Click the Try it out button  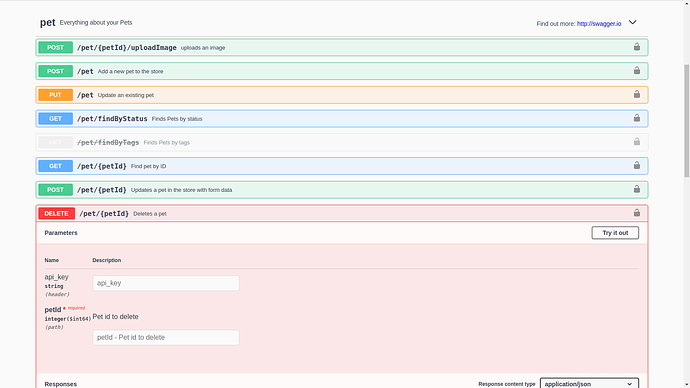(x=615, y=233)
